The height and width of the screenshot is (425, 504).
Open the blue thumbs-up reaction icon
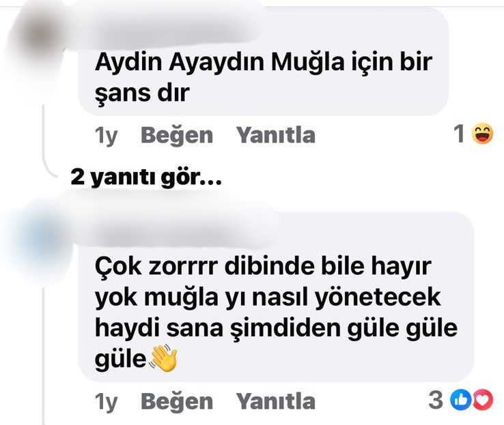click(x=460, y=400)
